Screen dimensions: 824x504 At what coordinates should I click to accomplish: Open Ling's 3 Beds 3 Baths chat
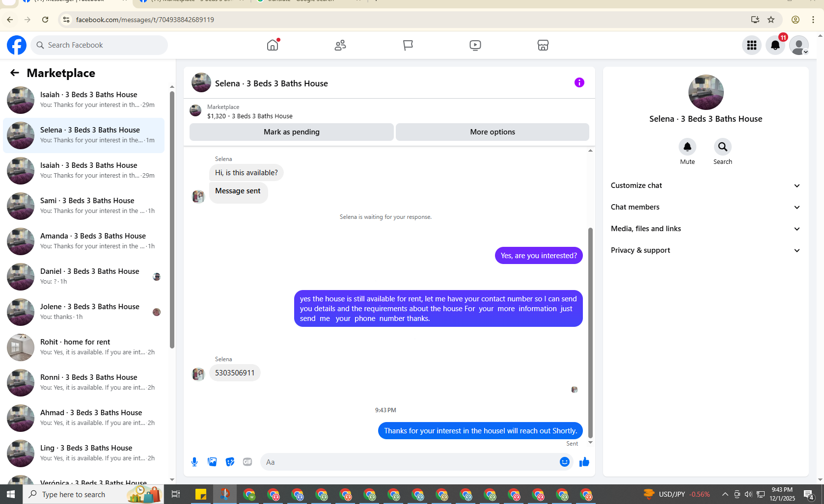84,453
